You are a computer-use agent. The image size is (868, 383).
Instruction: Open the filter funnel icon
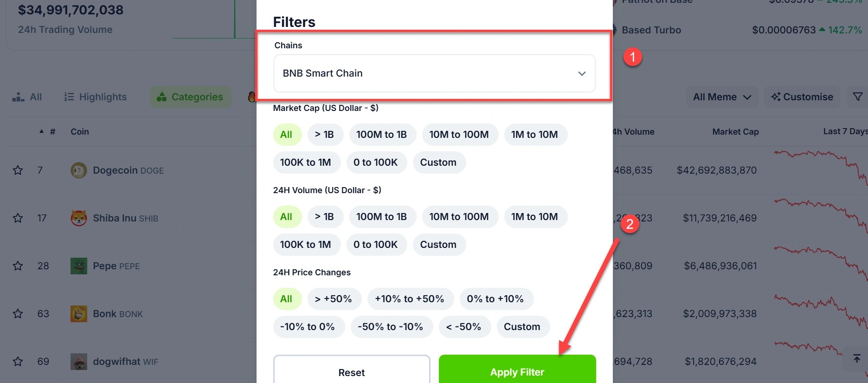(x=858, y=97)
